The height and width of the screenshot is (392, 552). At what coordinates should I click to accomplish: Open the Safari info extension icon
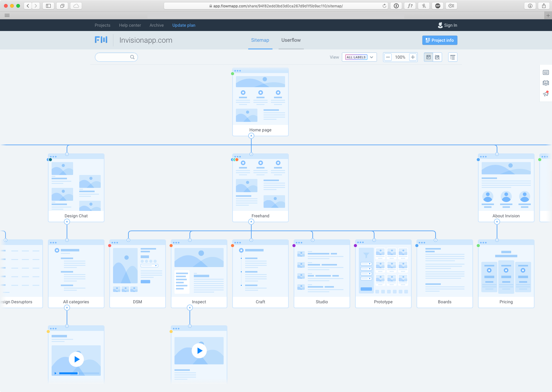tap(530, 6)
